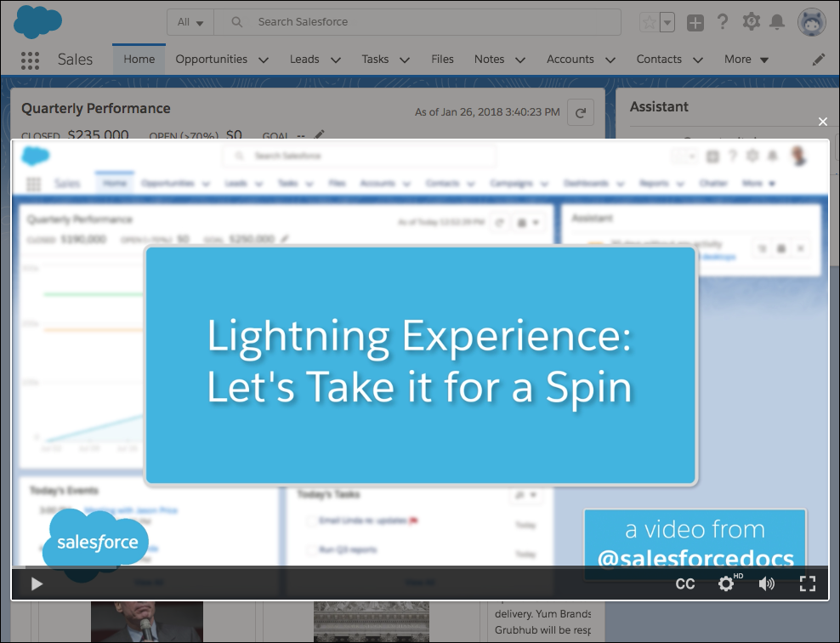Toggle closed captions with CC button
Viewport: 840px width, 643px height.
(x=684, y=584)
